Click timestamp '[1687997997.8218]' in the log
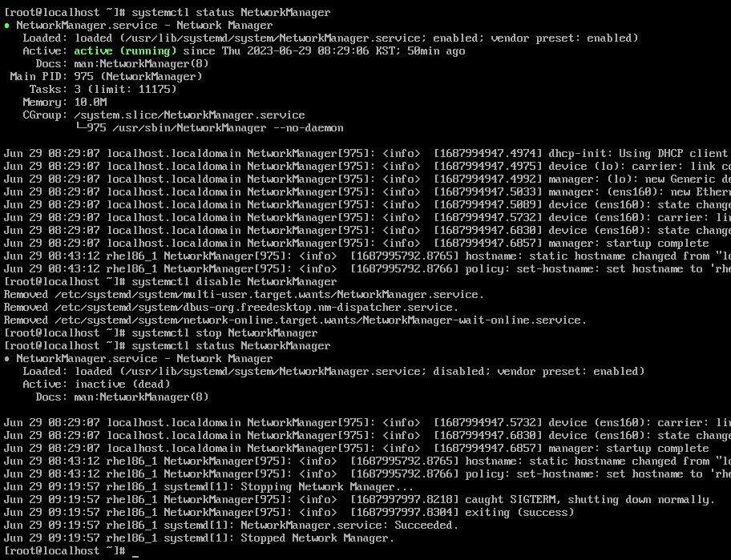 pos(404,499)
